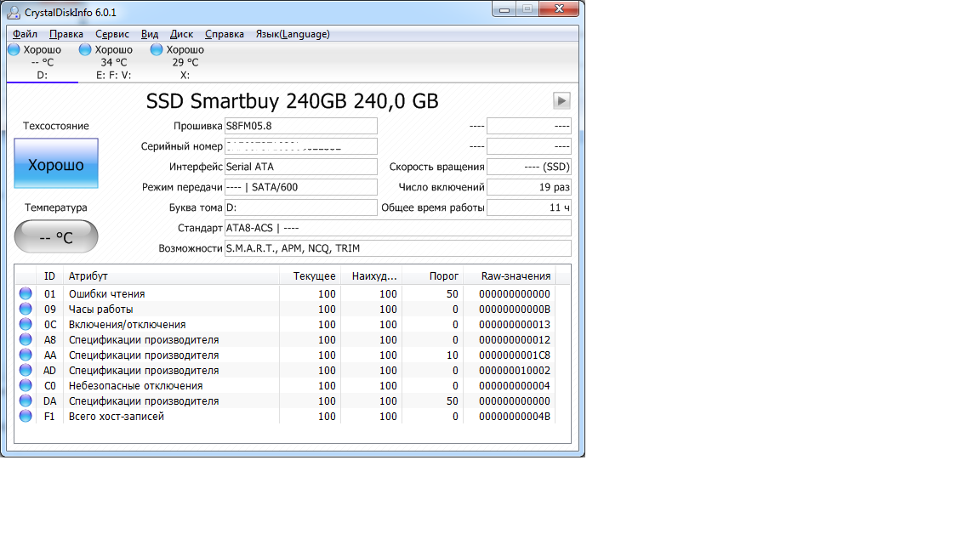Click status circle for attribute AA
Image resolution: width=980 pixels, height=551 pixels.
point(26,355)
